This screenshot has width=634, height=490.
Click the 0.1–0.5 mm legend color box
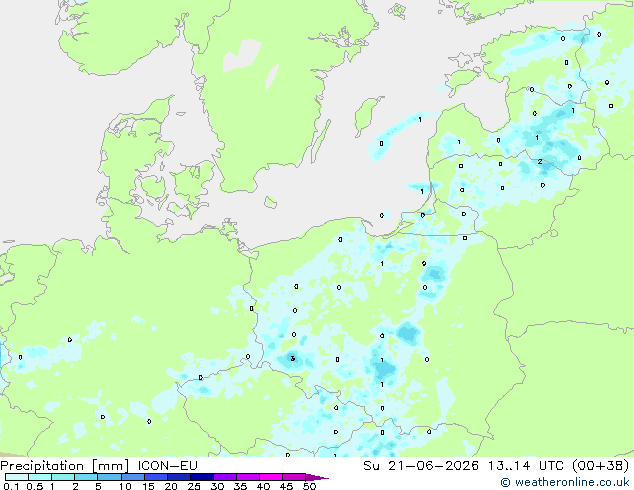(x=17, y=477)
